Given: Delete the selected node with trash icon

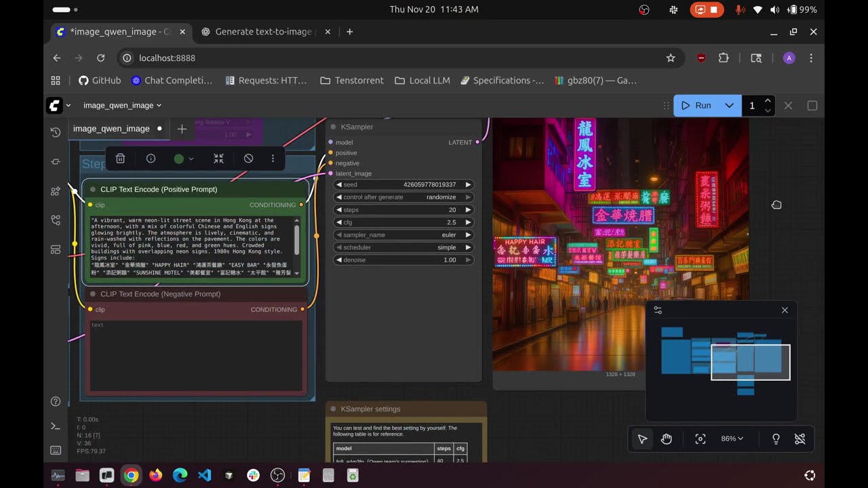Looking at the screenshot, I should pyautogui.click(x=120, y=158).
